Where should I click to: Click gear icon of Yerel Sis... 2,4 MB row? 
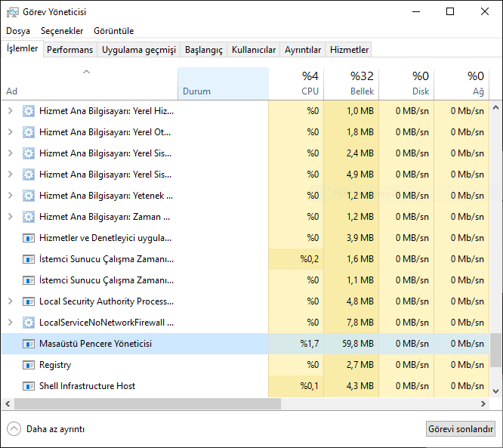point(29,153)
